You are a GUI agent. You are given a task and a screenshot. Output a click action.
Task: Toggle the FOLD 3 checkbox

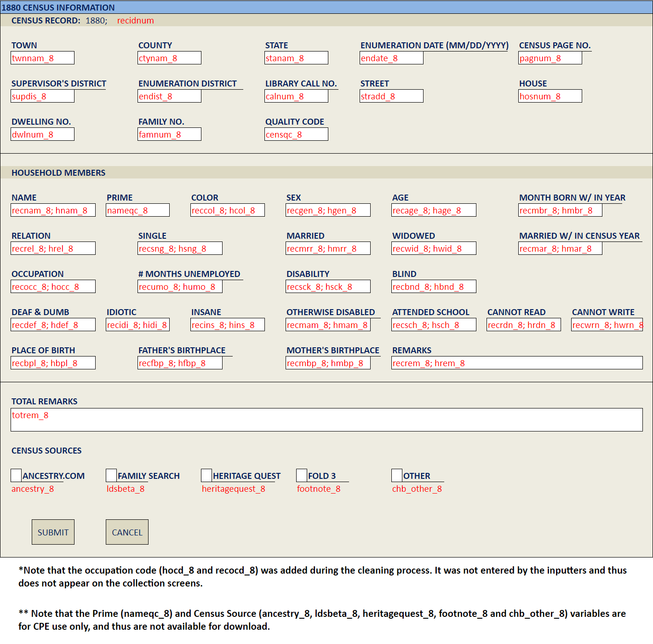(302, 475)
